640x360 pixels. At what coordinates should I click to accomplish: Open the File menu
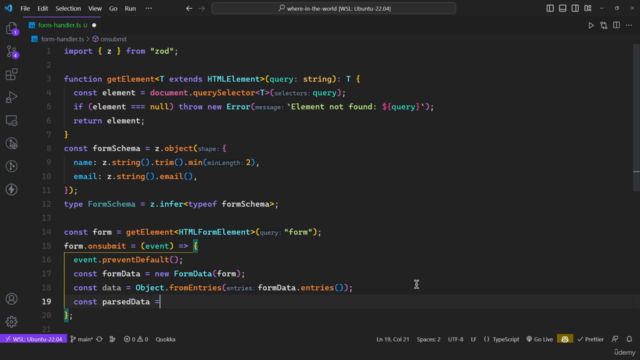click(25, 8)
